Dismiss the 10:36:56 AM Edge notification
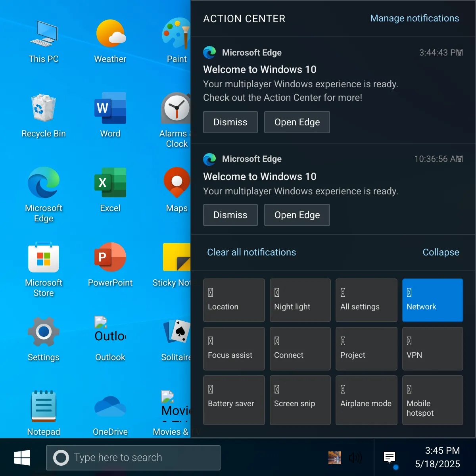 (x=230, y=215)
